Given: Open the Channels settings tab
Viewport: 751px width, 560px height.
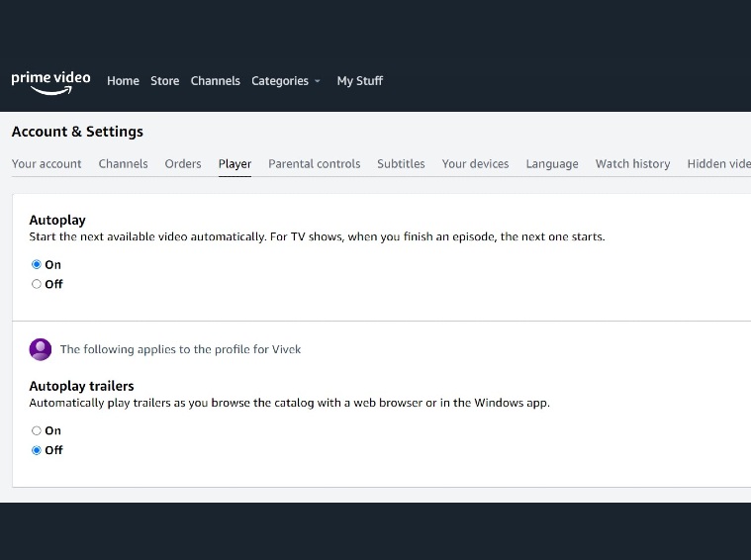Looking at the screenshot, I should coord(123,164).
